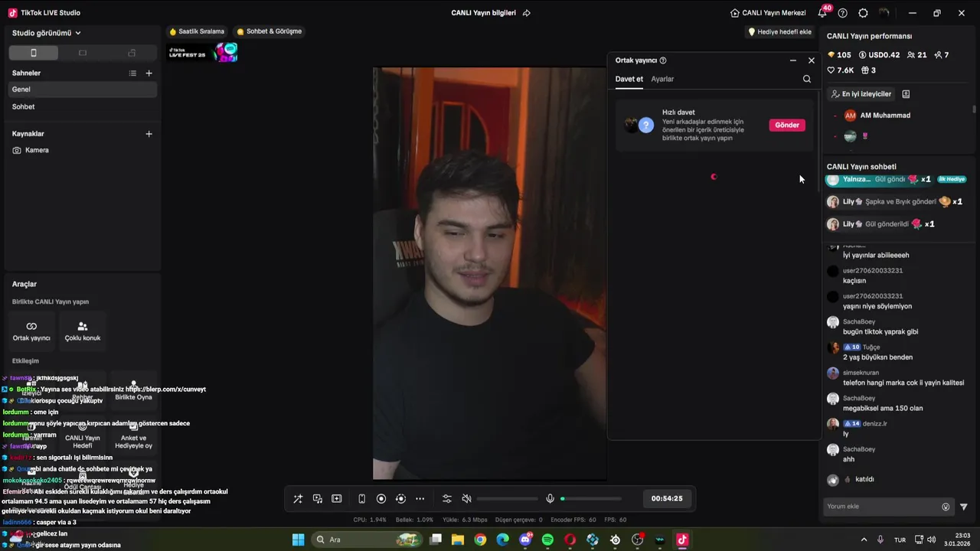Click Lily's Gül gönderildi gift notice

[x=880, y=224]
